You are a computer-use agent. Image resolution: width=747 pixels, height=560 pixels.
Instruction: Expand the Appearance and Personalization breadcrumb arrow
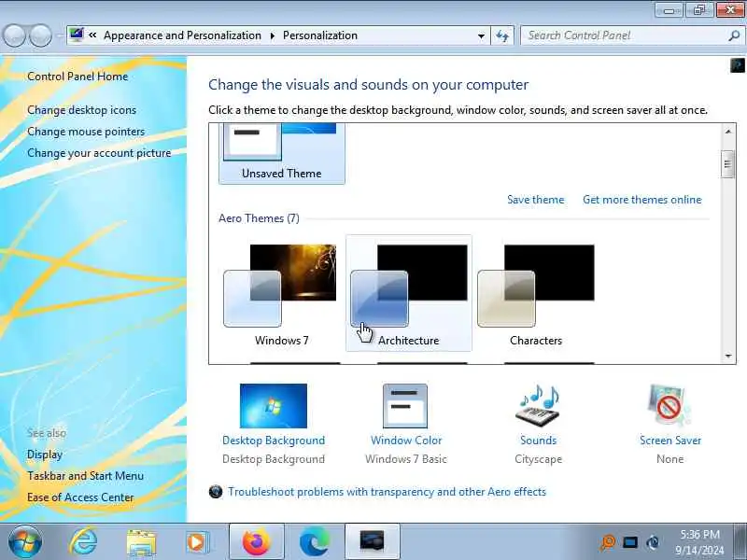click(x=273, y=35)
